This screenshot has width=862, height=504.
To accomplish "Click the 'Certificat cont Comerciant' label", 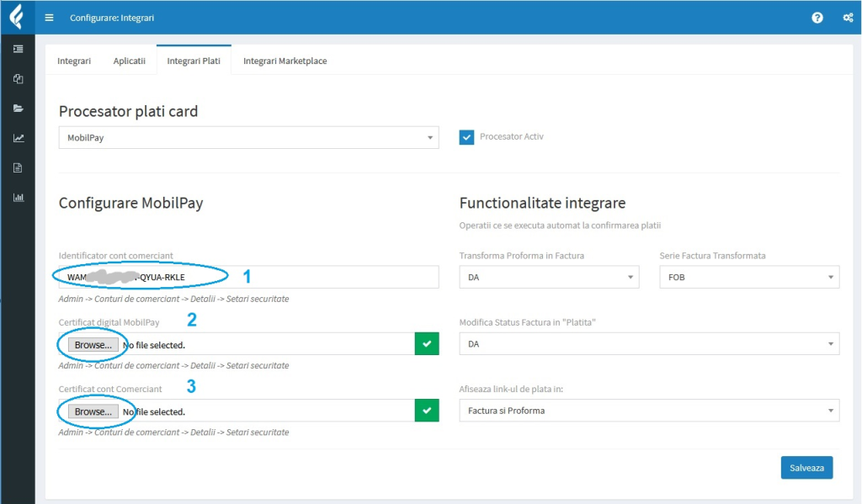I will pyautogui.click(x=110, y=389).
